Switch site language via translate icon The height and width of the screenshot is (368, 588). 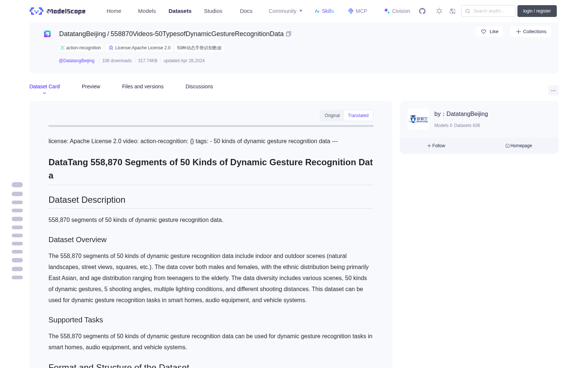(x=453, y=11)
